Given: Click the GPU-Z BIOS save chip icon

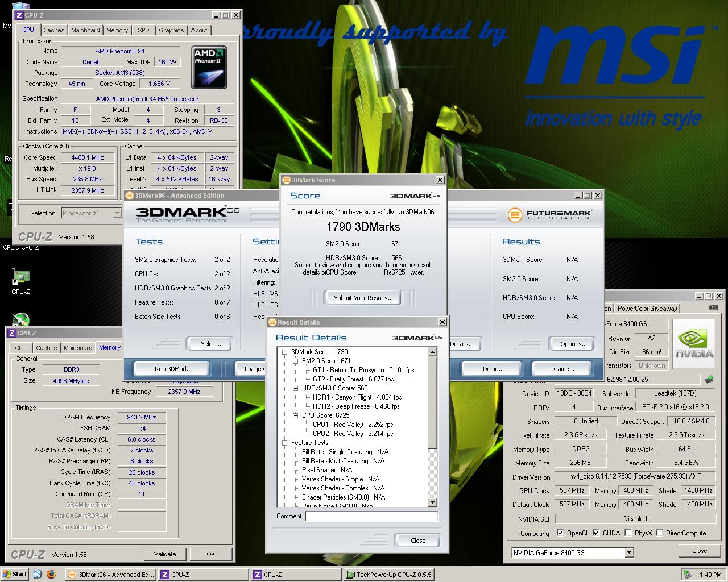Looking at the screenshot, I should pos(709,379).
